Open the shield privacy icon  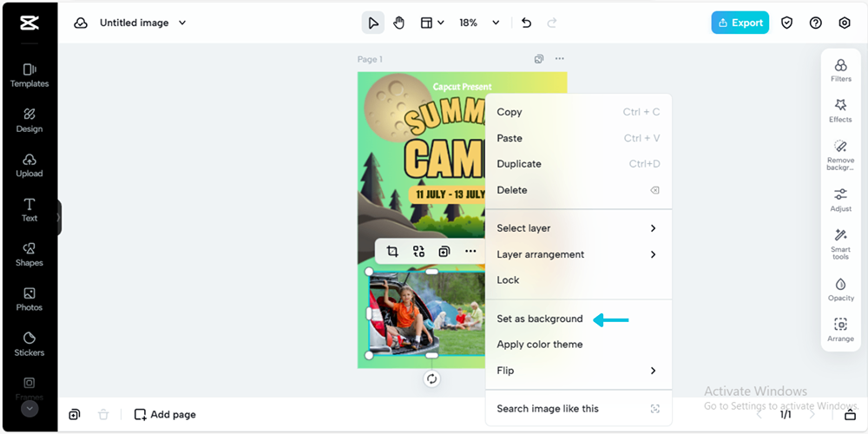(786, 23)
